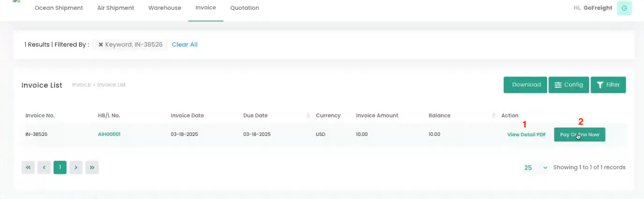Jump to last page of results
Screen dimensions: 644x199
tap(92, 167)
